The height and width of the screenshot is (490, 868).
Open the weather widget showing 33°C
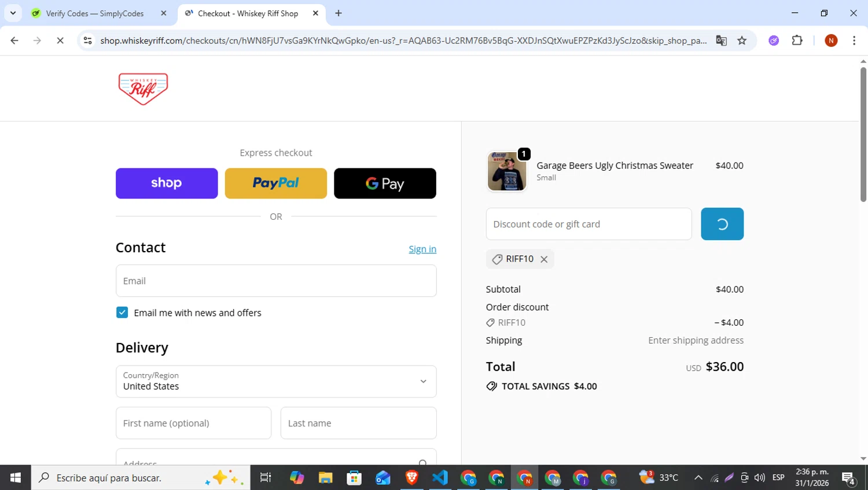659,478
